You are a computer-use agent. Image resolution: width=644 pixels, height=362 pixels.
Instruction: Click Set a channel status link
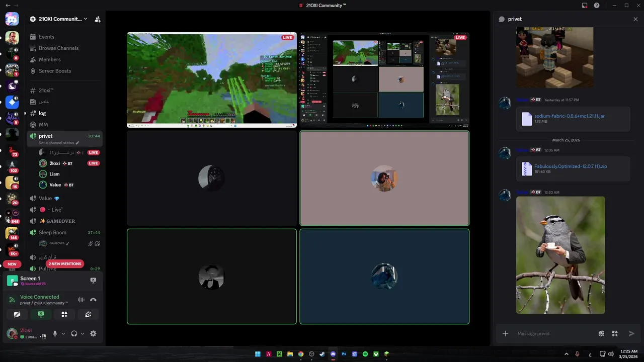pos(59,143)
